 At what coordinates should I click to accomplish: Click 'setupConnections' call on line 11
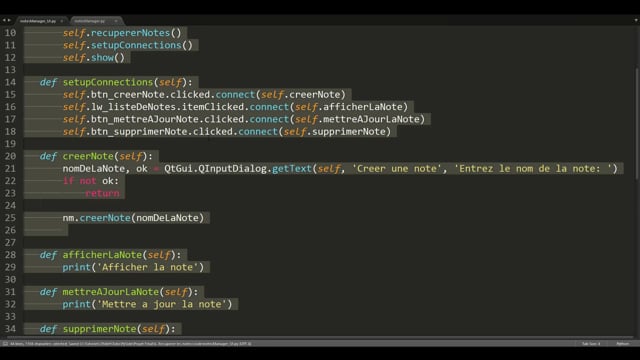coord(136,45)
